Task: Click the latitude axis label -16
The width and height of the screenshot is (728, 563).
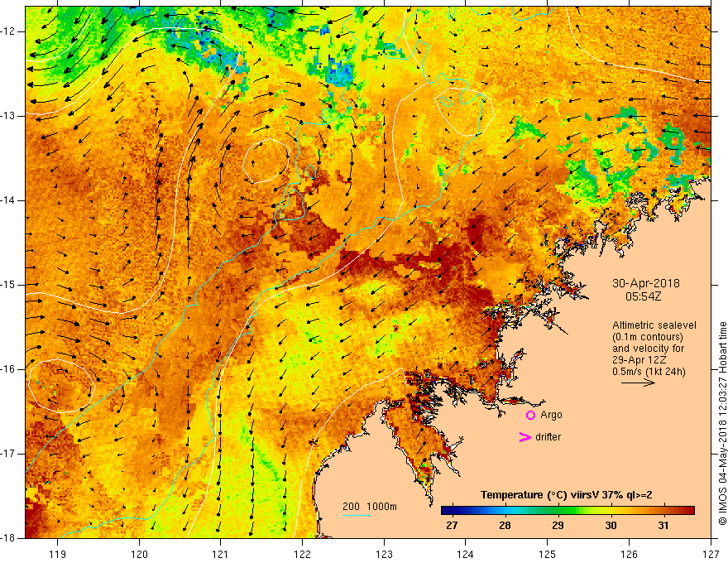Action: [x=9, y=369]
